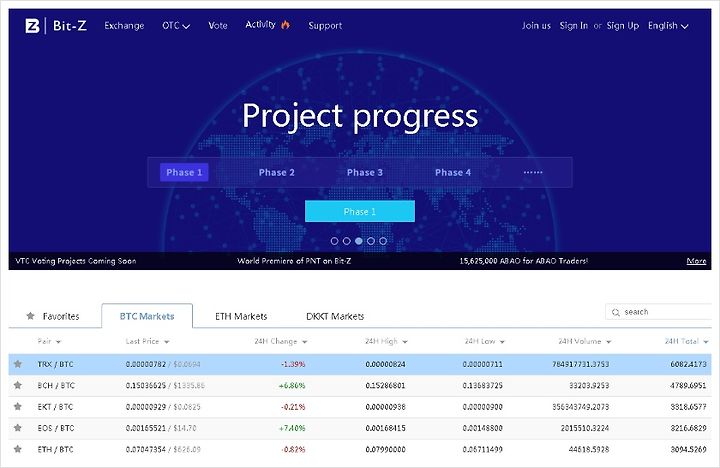The width and height of the screenshot is (720, 468).
Task: Sort by Pair column arrow
Action: (x=58, y=342)
